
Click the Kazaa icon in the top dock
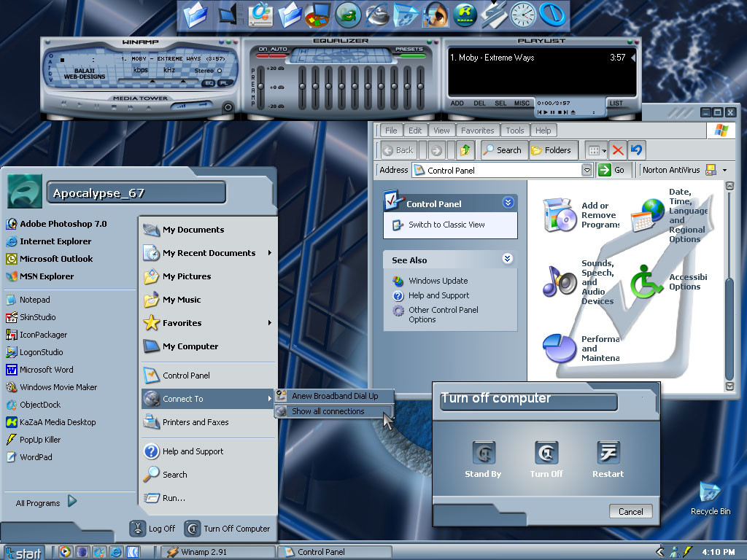pyautogui.click(x=465, y=15)
